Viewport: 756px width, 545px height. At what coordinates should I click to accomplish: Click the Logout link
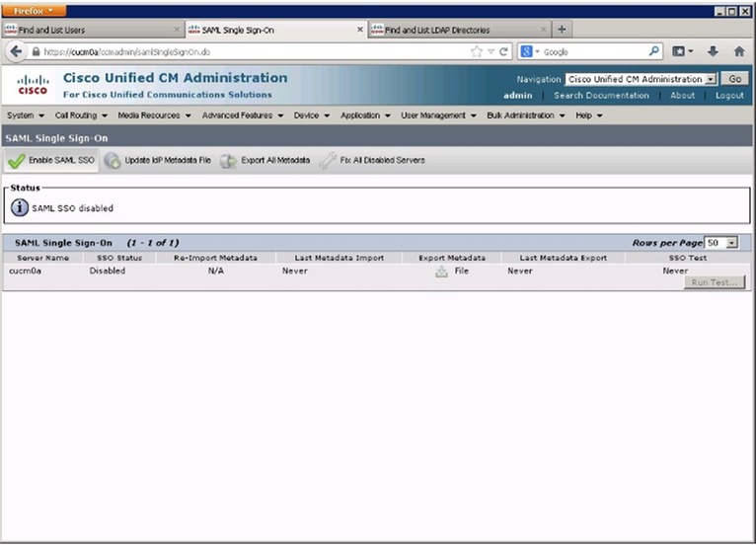[x=729, y=96]
